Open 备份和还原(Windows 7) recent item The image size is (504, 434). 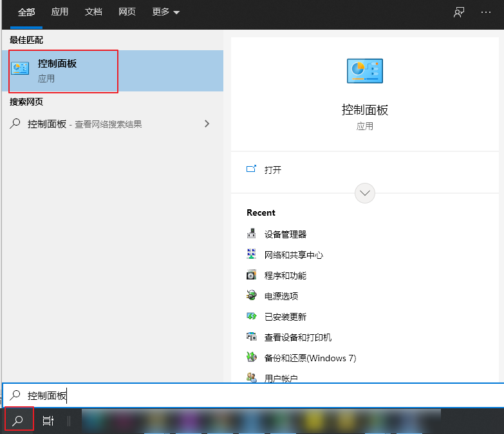point(310,358)
